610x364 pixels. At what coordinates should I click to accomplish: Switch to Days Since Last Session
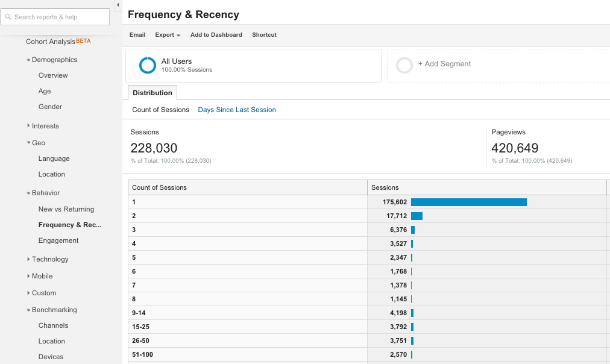[x=237, y=110]
